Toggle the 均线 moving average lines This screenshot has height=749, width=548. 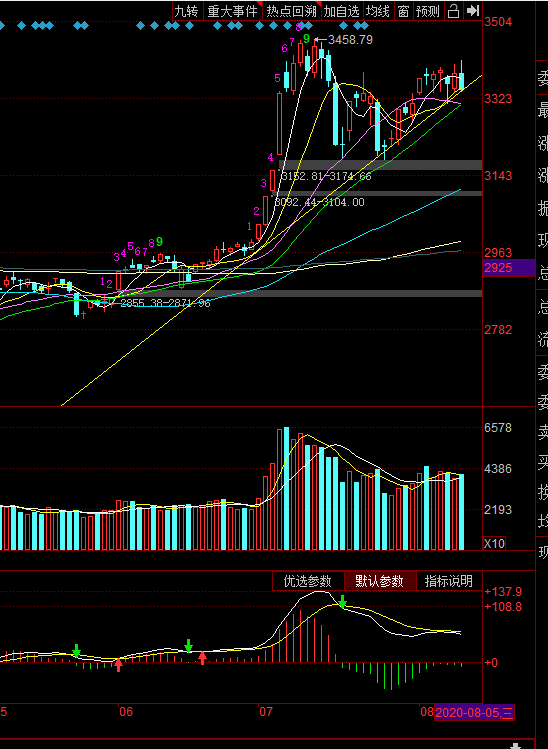[x=377, y=11]
